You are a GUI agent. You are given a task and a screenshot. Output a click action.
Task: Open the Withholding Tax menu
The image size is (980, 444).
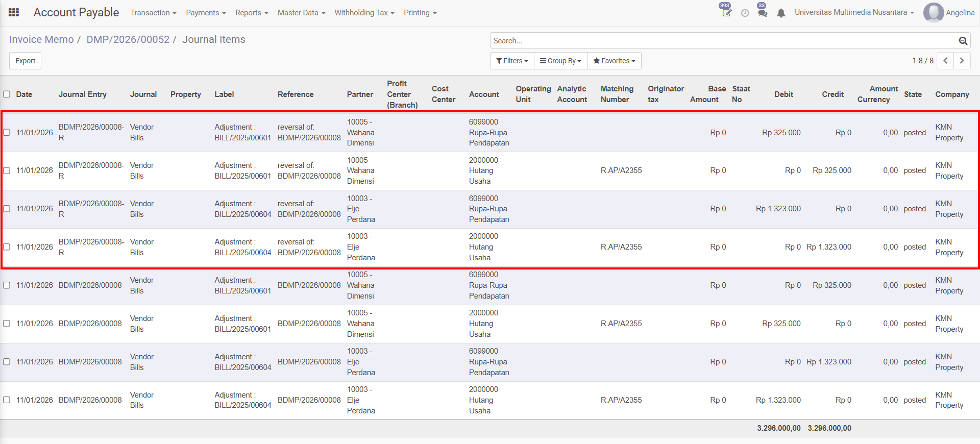pos(364,13)
